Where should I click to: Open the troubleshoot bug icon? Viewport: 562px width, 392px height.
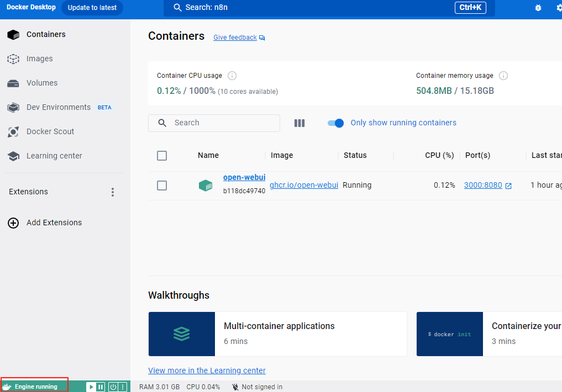[x=538, y=8]
